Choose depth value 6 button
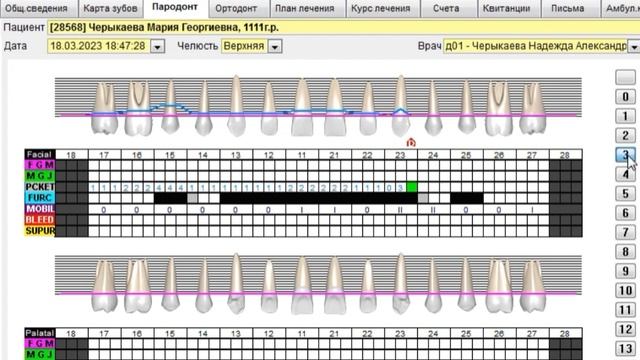The image size is (640, 360). coord(625,213)
